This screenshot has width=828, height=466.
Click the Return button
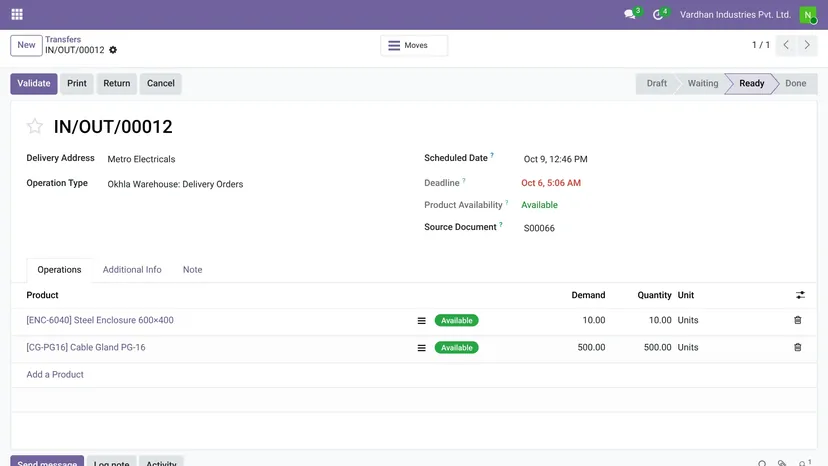coord(117,83)
